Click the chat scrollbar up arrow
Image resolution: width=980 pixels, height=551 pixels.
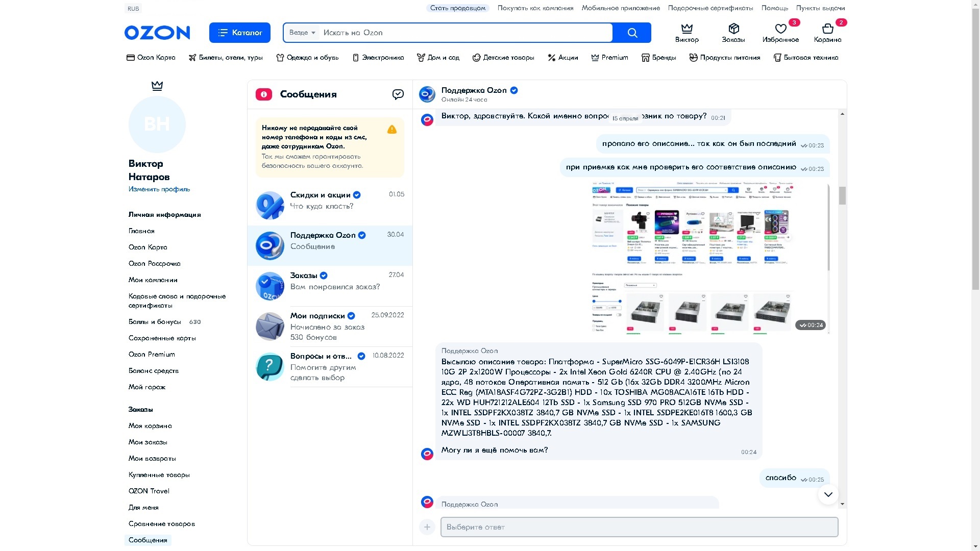click(x=842, y=114)
